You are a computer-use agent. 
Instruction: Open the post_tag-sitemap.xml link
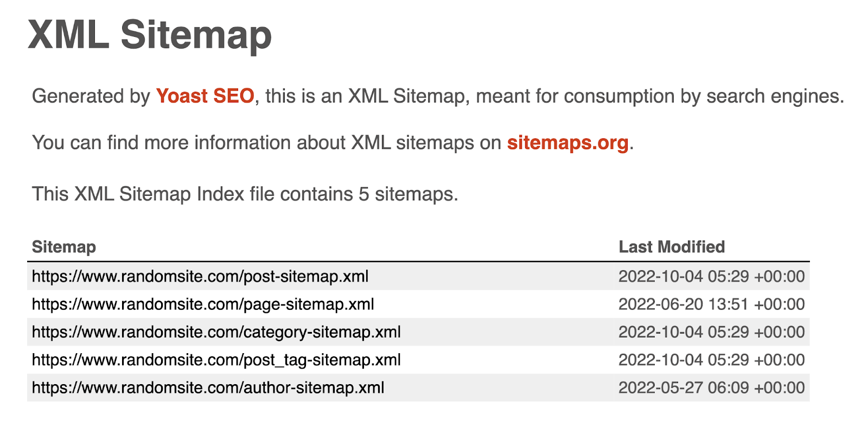coord(216,360)
